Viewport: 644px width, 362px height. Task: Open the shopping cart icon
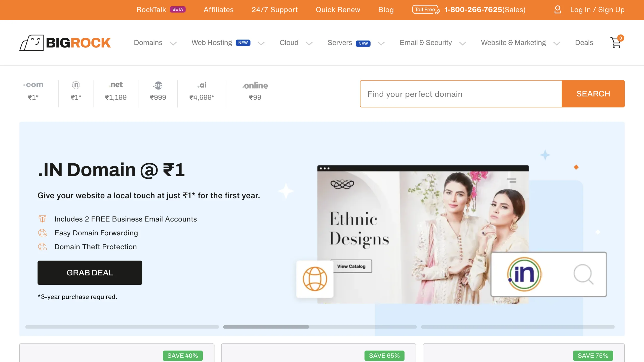(x=617, y=42)
